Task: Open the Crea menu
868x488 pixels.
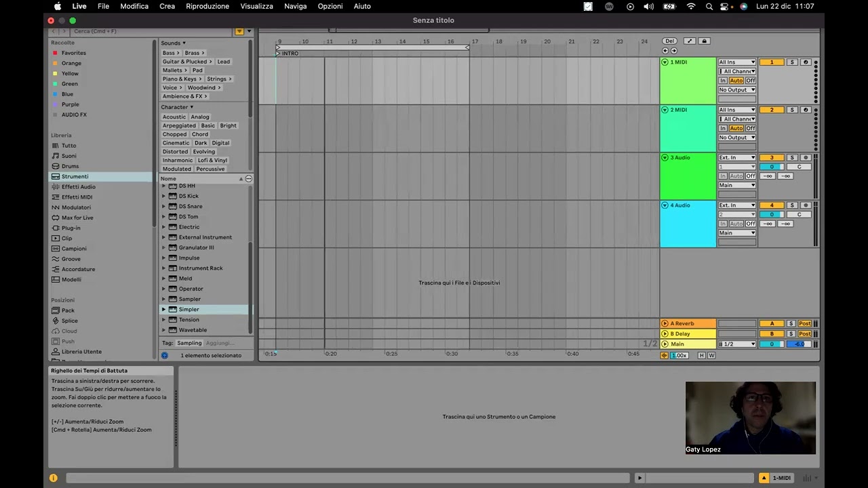Action: click(x=167, y=6)
